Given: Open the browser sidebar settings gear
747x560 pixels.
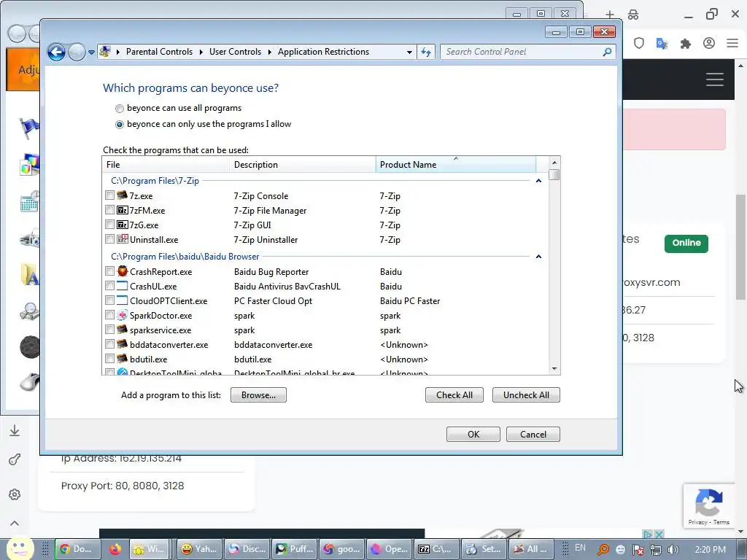Looking at the screenshot, I should coord(15,494).
